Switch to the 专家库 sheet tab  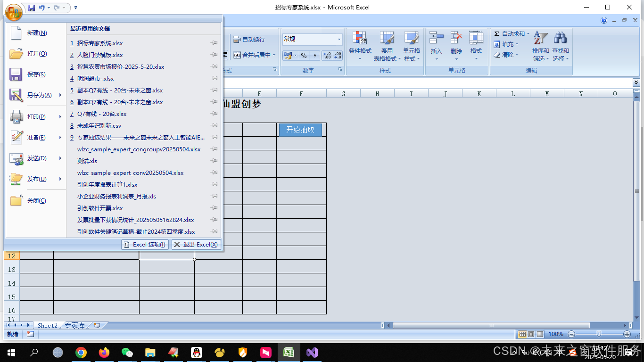(75, 325)
